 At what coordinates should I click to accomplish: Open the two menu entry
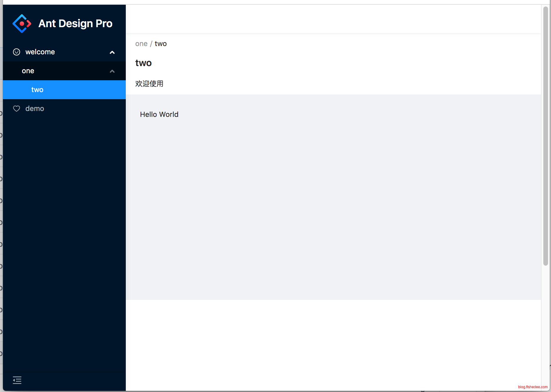coord(64,90)
